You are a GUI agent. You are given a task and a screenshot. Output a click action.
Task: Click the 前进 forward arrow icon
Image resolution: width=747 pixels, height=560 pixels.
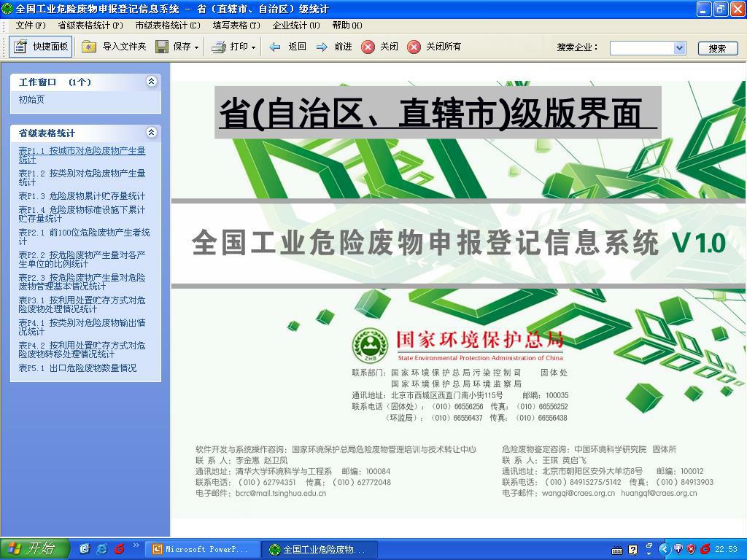(x=322, y=47)
